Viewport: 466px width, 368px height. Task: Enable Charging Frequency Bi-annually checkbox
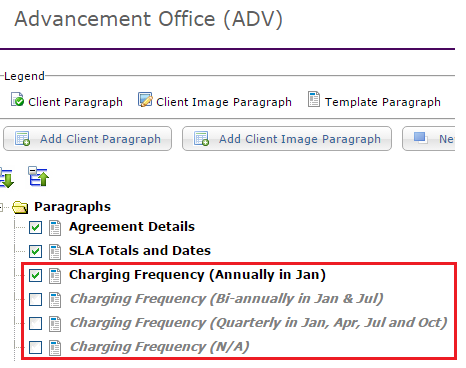tap(35, 299)
